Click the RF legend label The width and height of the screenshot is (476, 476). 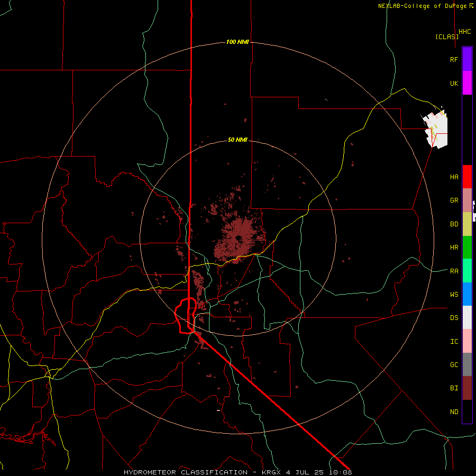pos(454,59)
